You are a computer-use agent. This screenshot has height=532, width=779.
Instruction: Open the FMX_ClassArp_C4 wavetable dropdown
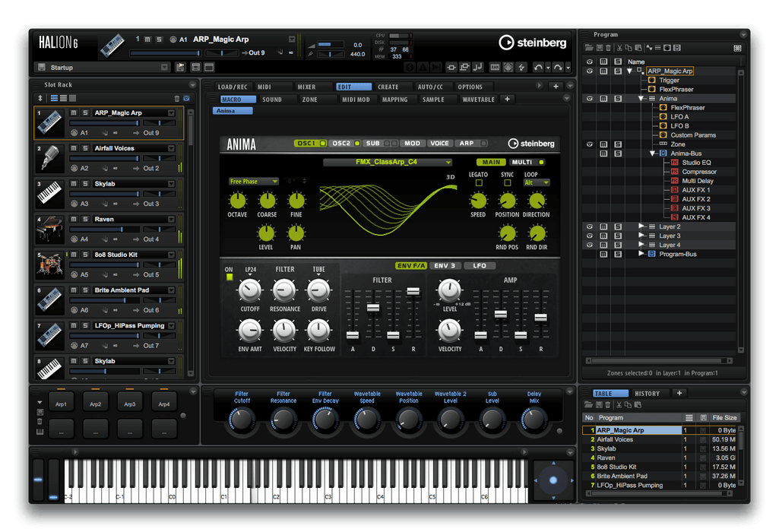(x=388, y=162)
